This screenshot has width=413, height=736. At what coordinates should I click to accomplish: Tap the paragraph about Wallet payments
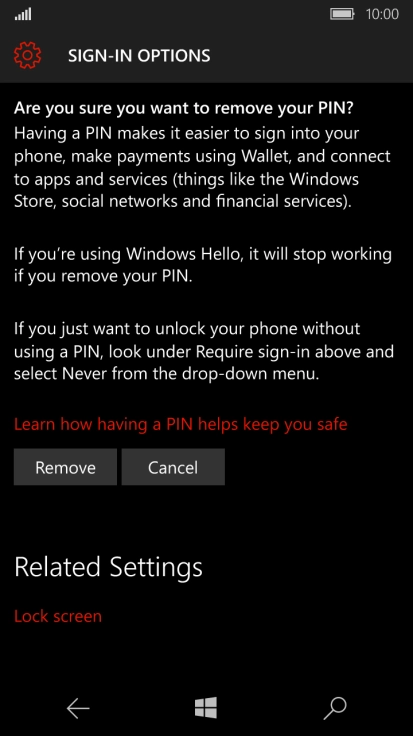(x=202, y=167)
